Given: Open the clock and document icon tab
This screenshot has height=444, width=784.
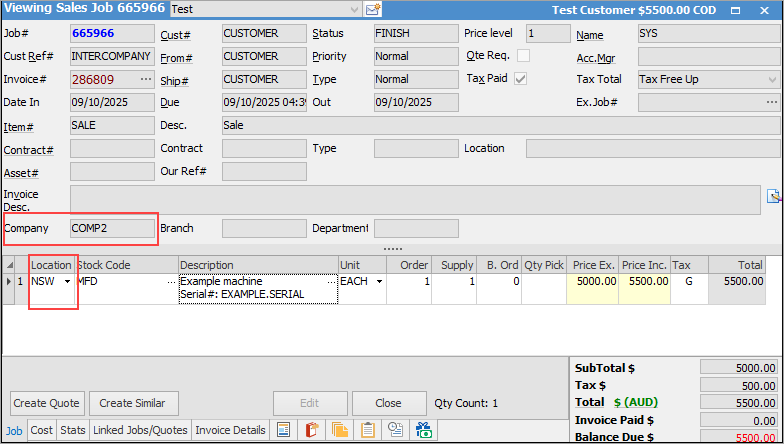Looking at the screenshot, I should (395, 430).
